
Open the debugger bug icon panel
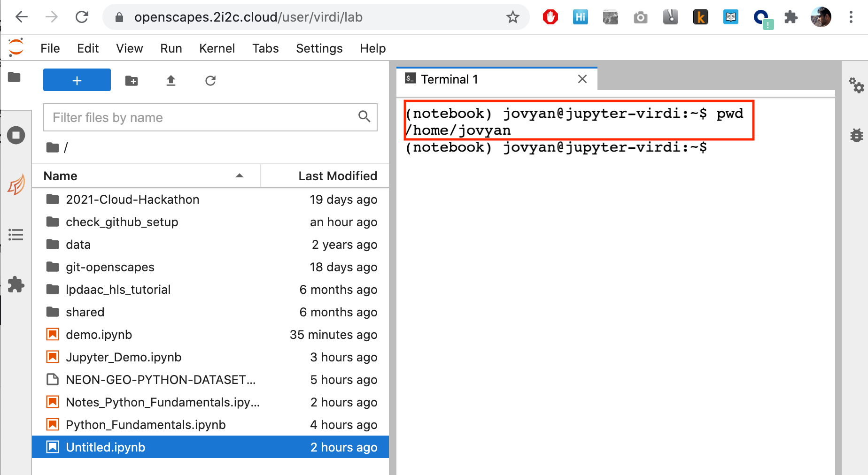[856, 136]
